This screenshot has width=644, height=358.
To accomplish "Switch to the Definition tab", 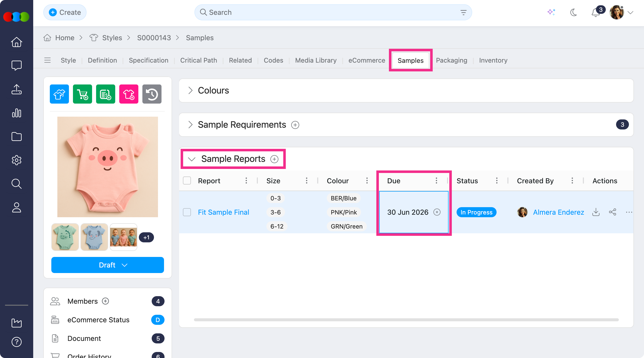I will pos(102,60).
